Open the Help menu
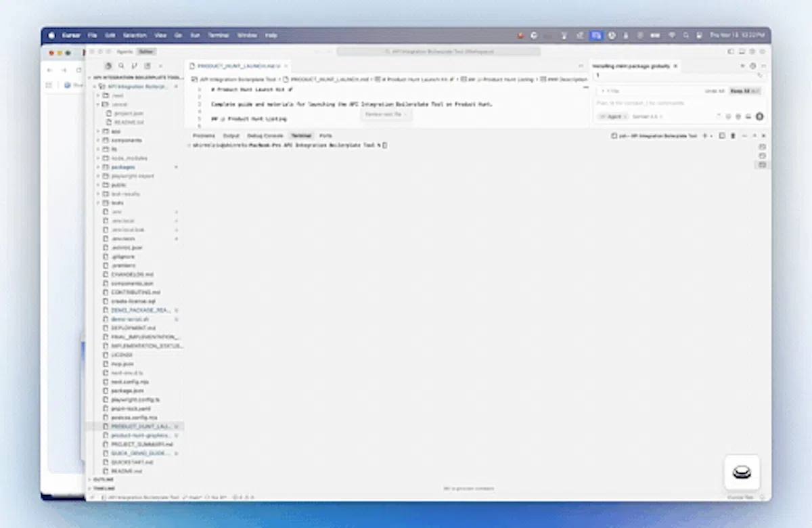This screenshot has height=528, width=812. point(271,35)
